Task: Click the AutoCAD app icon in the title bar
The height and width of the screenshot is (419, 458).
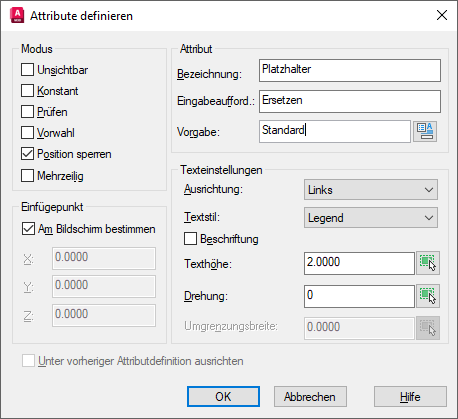Action: (x=17, y=15)
